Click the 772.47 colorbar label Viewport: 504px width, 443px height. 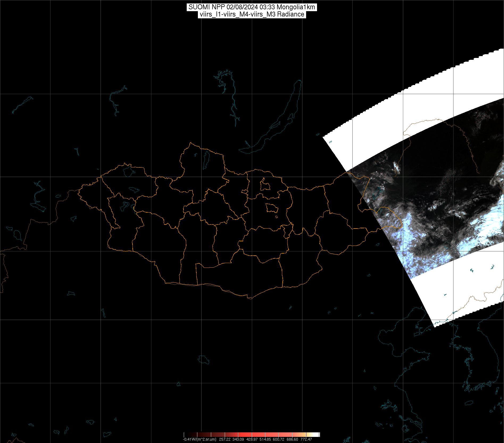click(x=306, y=439)
